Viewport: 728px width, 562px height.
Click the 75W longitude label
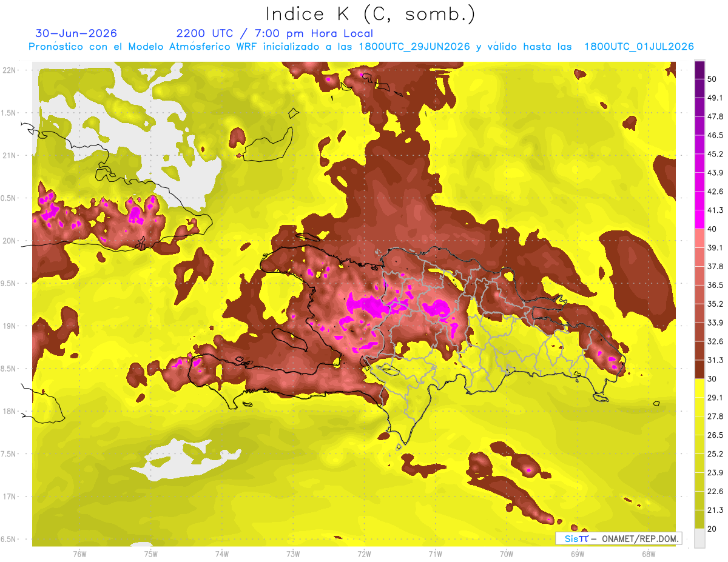(151, 554)
